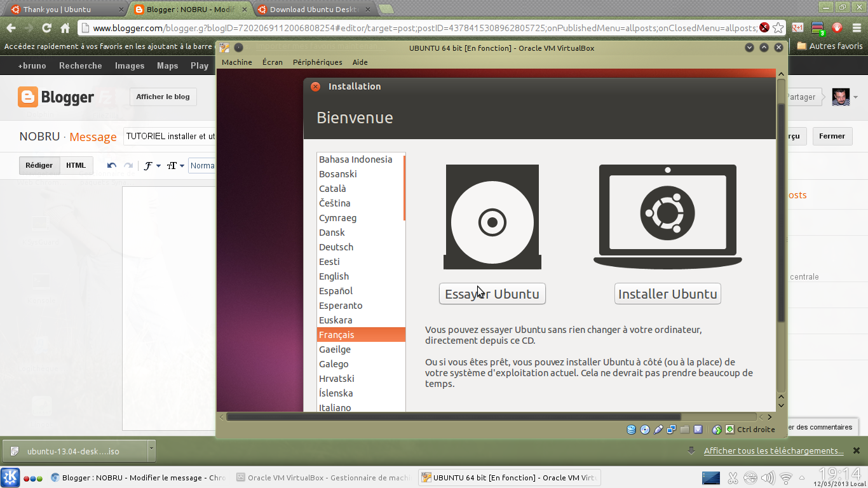868x488 pixels.
Task: Click the VirtualBox horizontal scrollbar
Action: point(493,417)
